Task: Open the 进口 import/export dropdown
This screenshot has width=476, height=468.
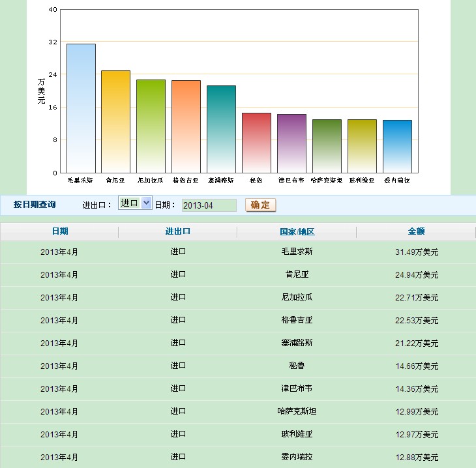Action: (x=135, y=203)
